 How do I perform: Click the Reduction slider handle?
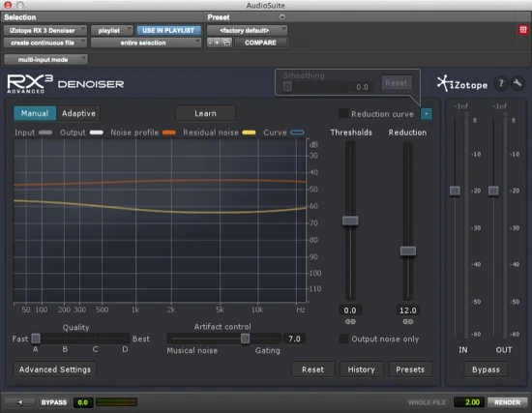pyautogui.click(x=408, y=251)
